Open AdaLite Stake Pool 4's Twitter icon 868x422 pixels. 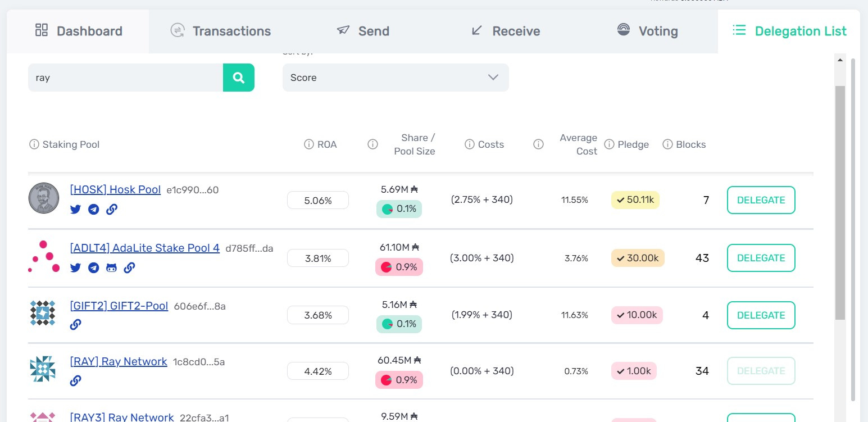click(x=76, y=267)
